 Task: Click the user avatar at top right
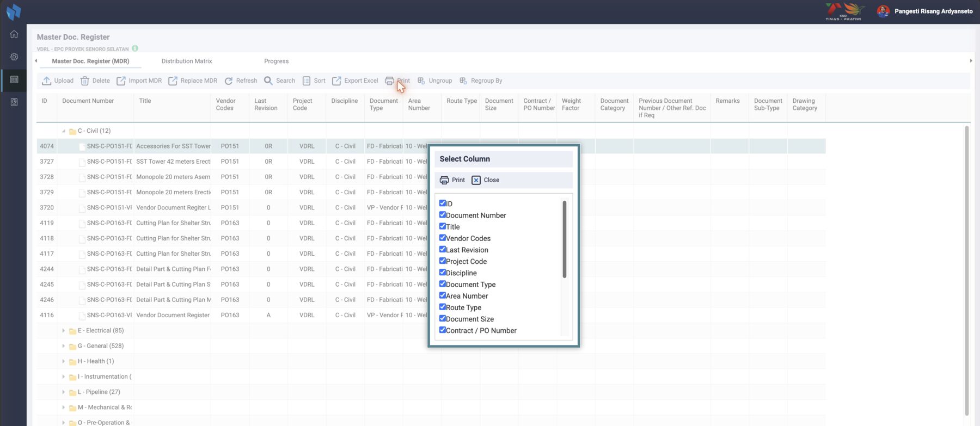point(883,11)
